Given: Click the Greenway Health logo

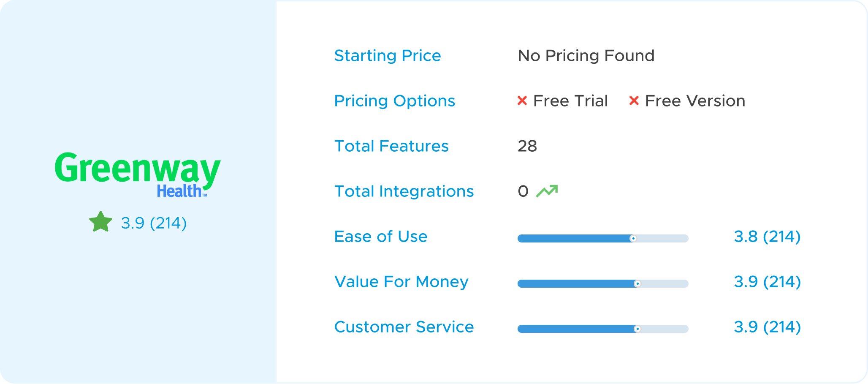Looking at the screenshot, I should point(138,174).
